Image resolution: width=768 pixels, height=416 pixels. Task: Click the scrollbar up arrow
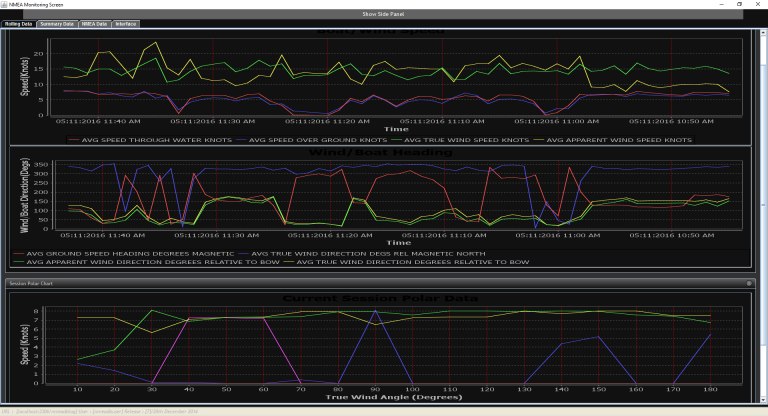[763, 33]
